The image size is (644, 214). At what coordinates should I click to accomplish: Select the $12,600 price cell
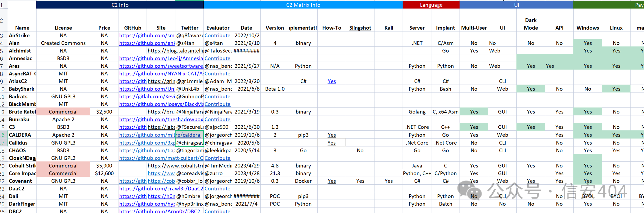104,173
